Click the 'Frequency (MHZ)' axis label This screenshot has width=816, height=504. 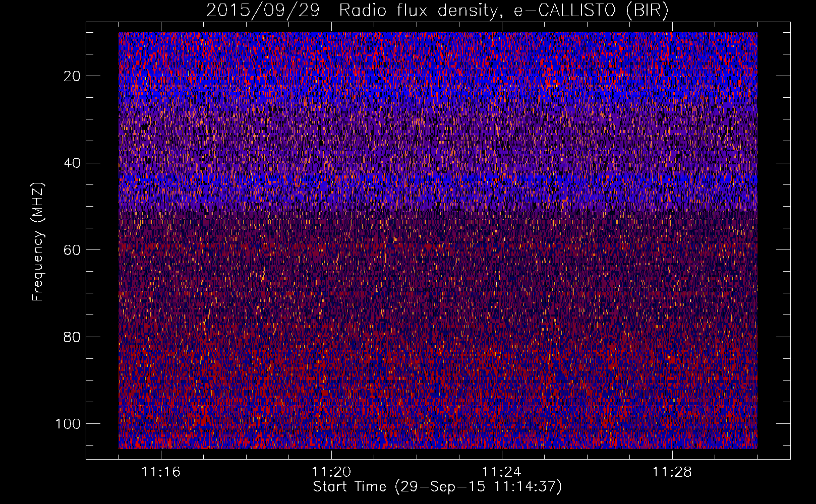(38, 242)
